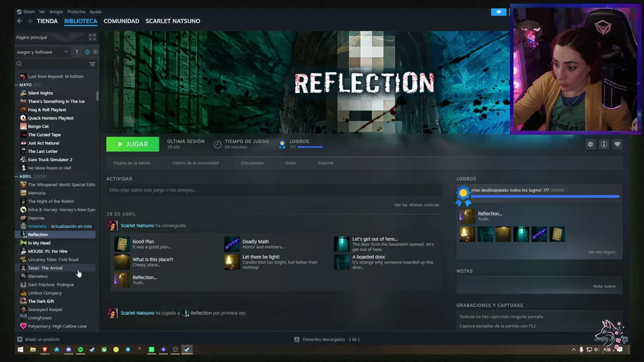Open the Guías link
The height and width of the screenshot is (362, 644).
(x=290, y=163)
